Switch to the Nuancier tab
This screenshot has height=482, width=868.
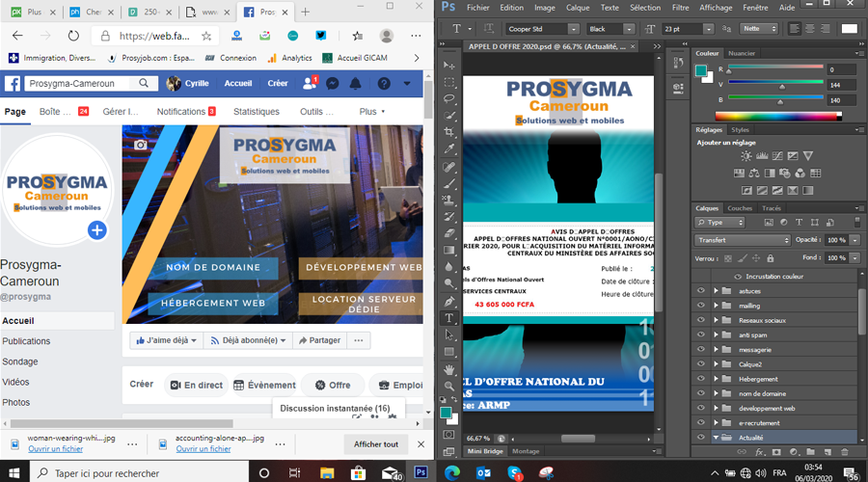coord(742,53)
